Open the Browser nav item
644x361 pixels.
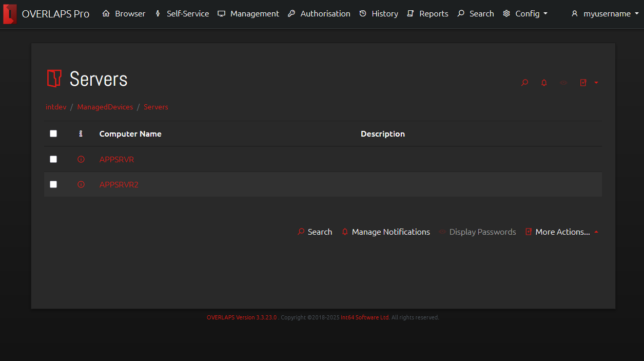[124, 14]
